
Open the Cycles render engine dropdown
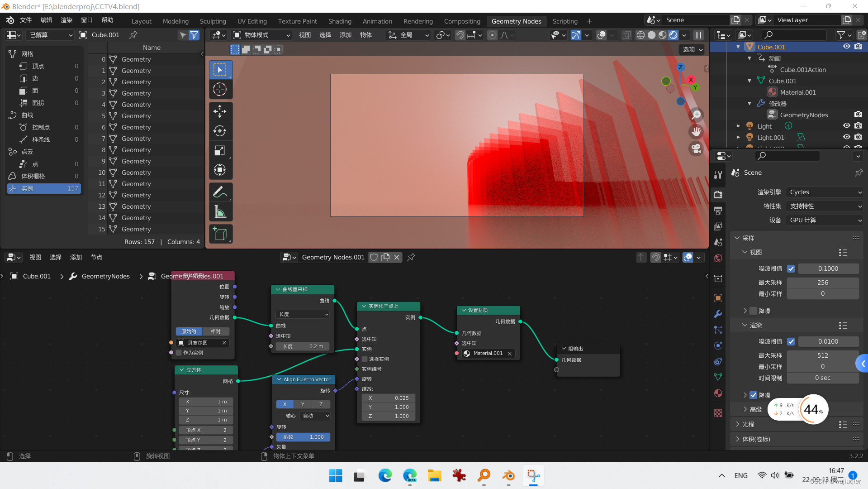(824, 192)
